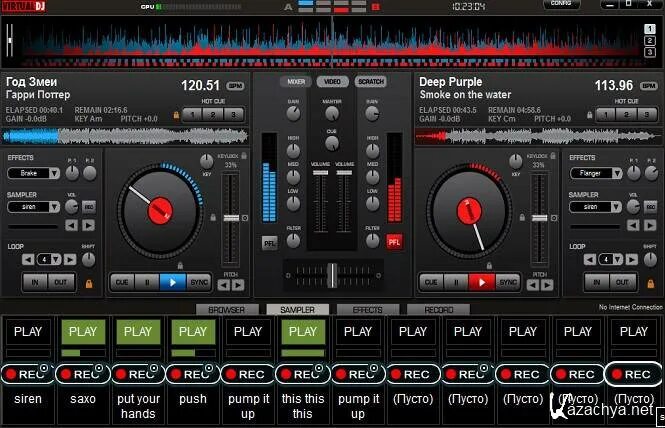Record into the siren sampler slot

click(x=27, y=374)
